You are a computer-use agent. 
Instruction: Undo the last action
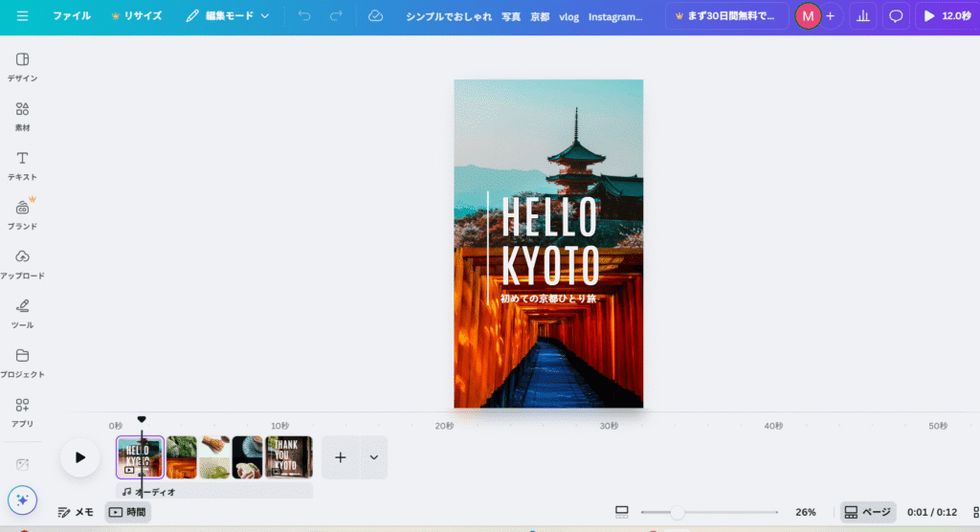(x=304, y=16)
